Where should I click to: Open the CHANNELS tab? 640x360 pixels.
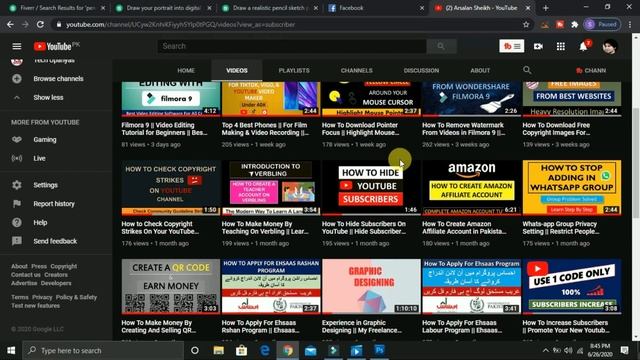coord(356,71)
